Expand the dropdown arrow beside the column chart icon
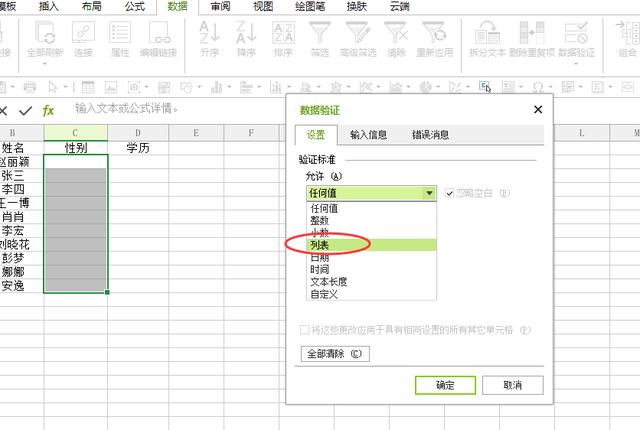Image resolution: width=640 pixels, height=430 pixels. pyautogui.click(x=229, y=87)
